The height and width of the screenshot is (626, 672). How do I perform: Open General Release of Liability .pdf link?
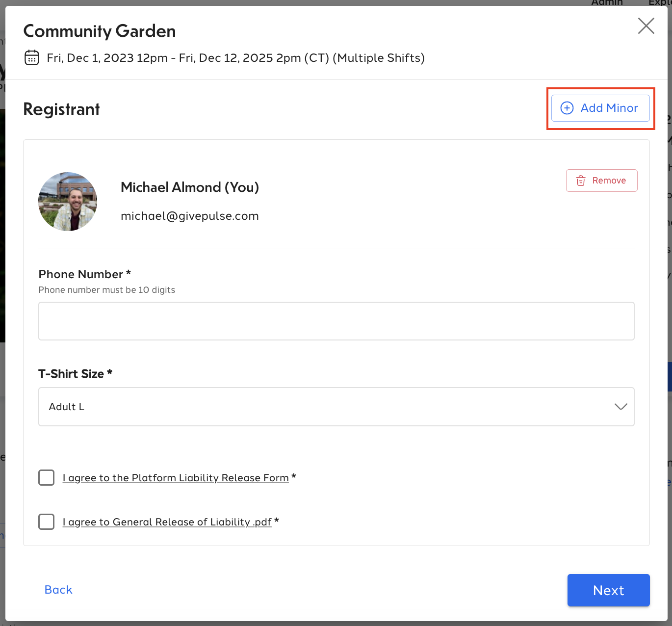[x=167, y=522]
